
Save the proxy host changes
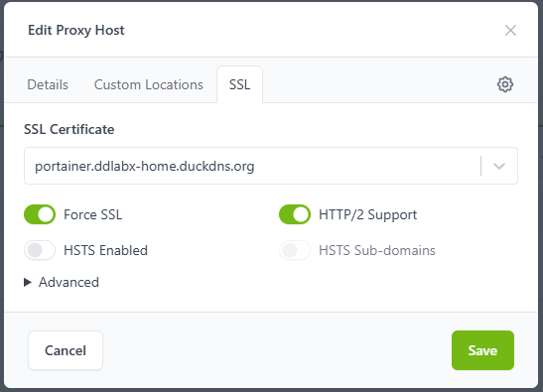coord(482,350)
